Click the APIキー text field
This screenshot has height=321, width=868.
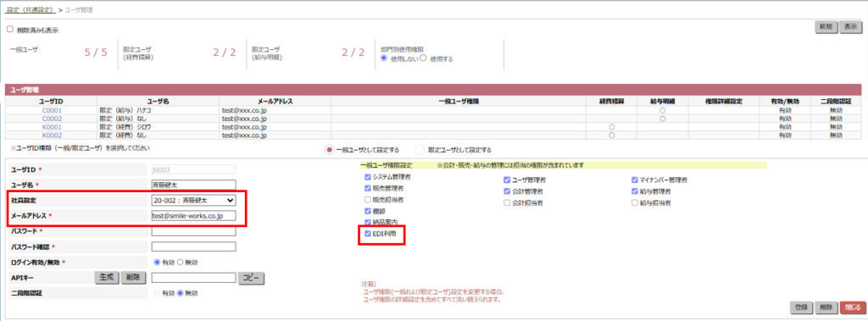click(193, 278)
